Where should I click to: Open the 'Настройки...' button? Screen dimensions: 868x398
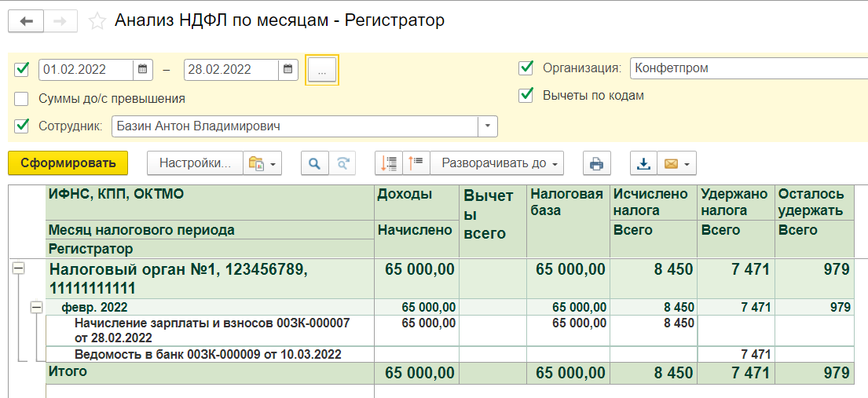195,163
